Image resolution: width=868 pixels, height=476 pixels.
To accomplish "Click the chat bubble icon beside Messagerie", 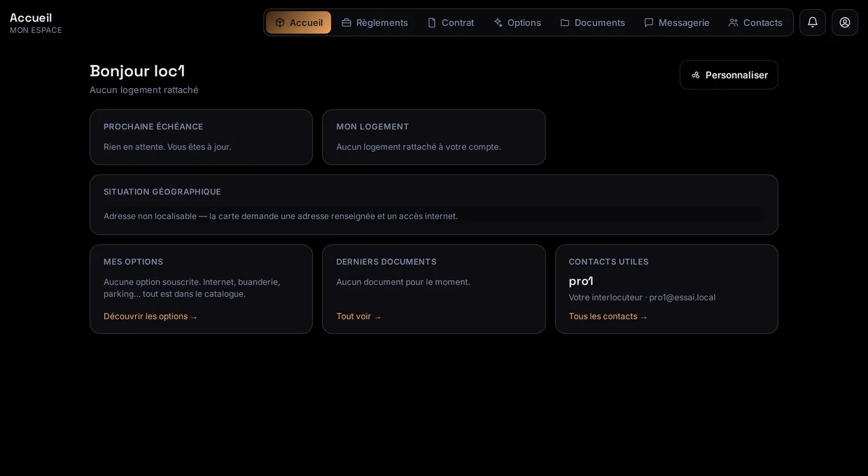I will pyautogui.click(x=649, y=22).
